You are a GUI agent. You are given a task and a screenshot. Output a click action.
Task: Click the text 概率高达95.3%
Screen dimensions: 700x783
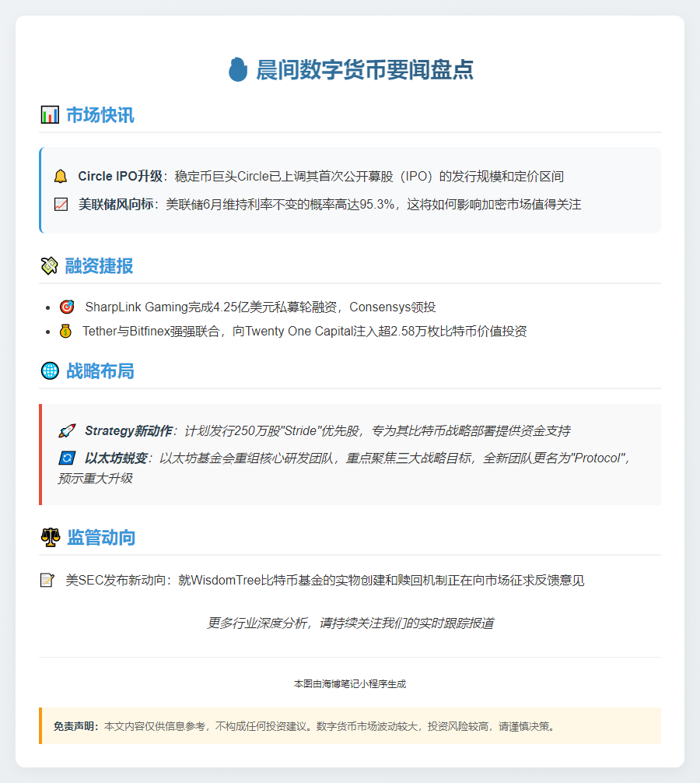pos(352,204)
